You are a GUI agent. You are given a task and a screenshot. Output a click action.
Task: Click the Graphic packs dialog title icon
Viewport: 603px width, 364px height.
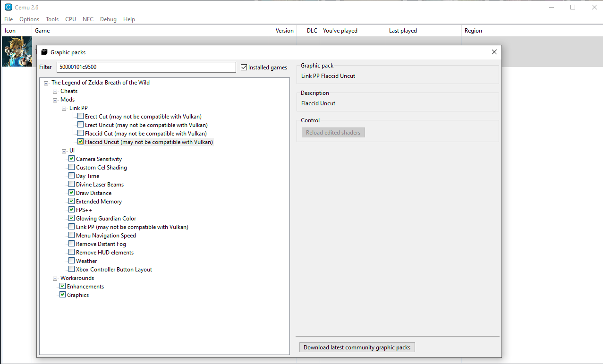point(44,52)
